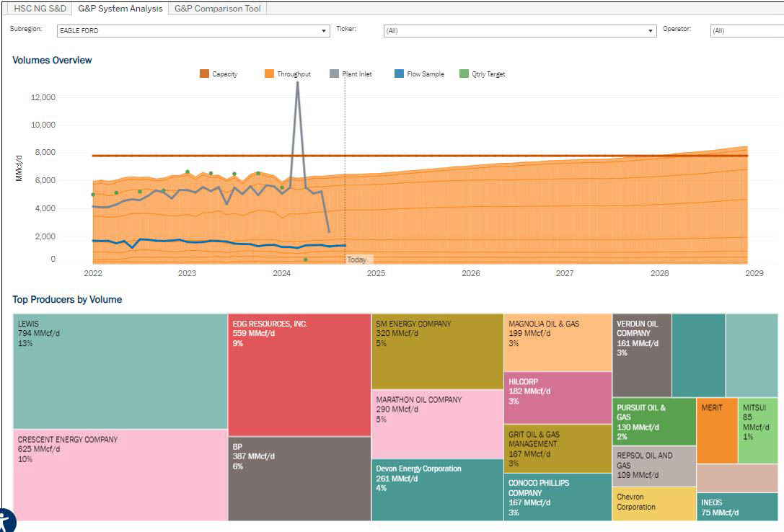Select the G&P System Analysis tab
The width and height of the screenshot is (784, 532).
pos(120,9)
